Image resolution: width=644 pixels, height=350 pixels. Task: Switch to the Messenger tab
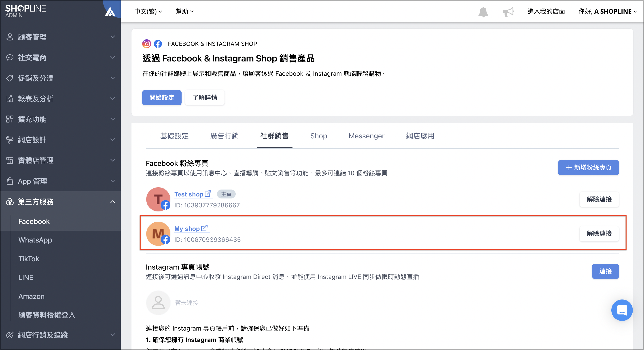point(366,136)
